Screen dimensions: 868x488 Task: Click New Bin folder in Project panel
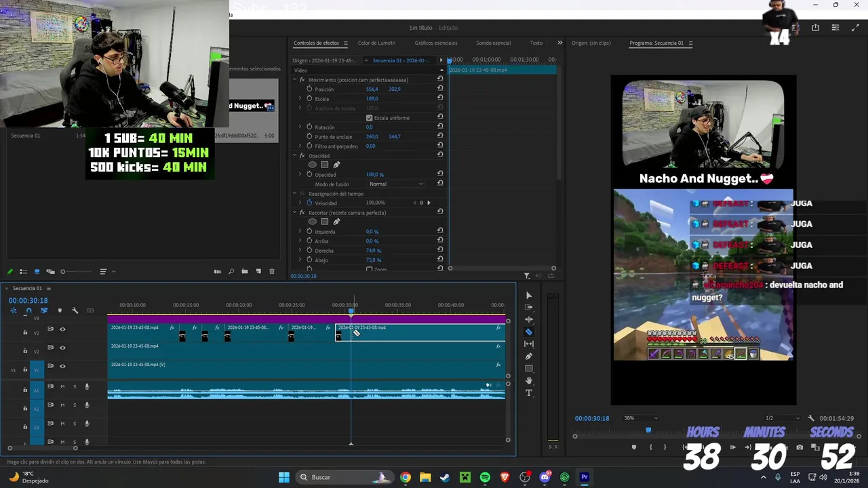click(245, 272)
